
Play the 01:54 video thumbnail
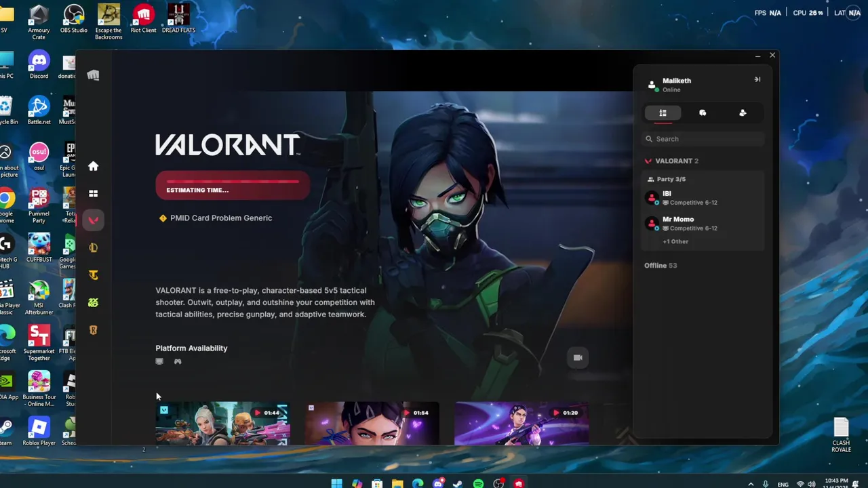pos(372,424)
